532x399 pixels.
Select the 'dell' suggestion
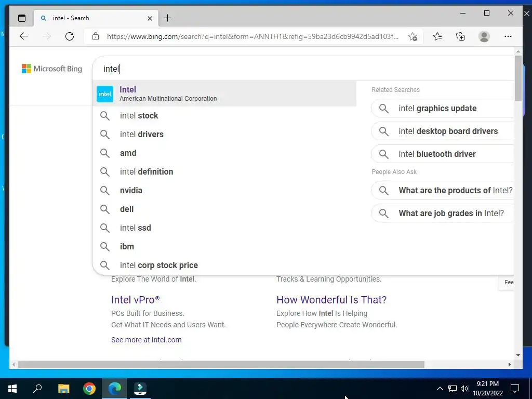click(224, 209)
